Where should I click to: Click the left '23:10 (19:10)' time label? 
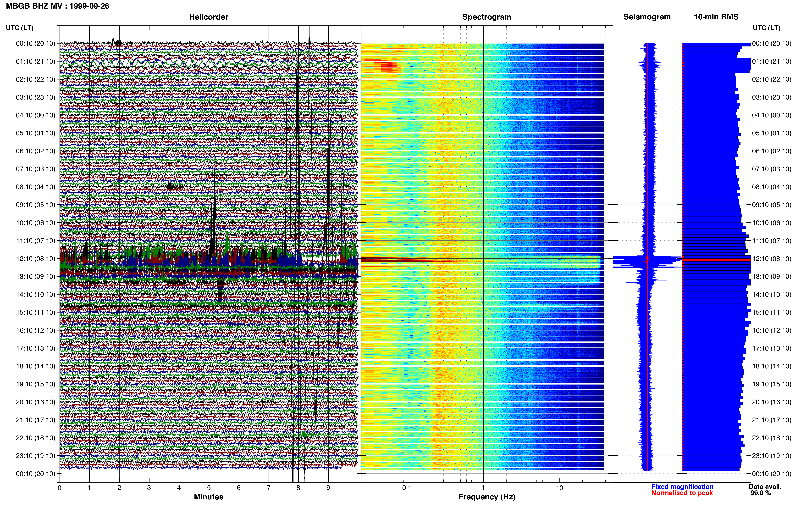click(x=36, y=456)
